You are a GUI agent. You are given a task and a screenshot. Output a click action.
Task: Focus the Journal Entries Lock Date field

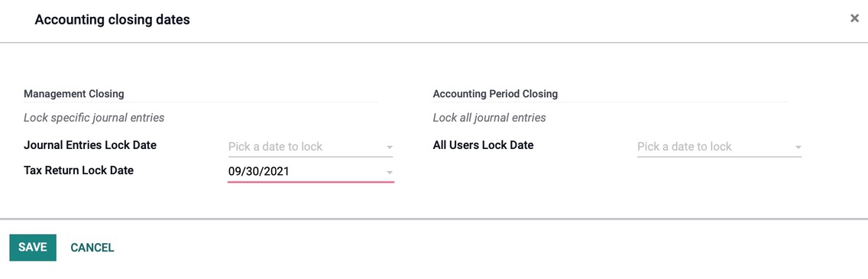coord(310,147)
